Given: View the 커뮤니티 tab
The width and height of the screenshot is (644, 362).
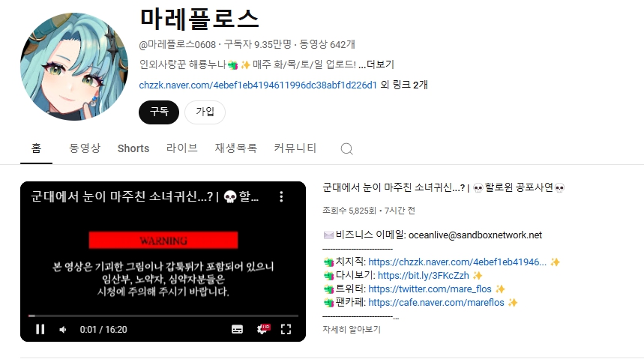Looking at the screenshot, I should pos(295,148).
